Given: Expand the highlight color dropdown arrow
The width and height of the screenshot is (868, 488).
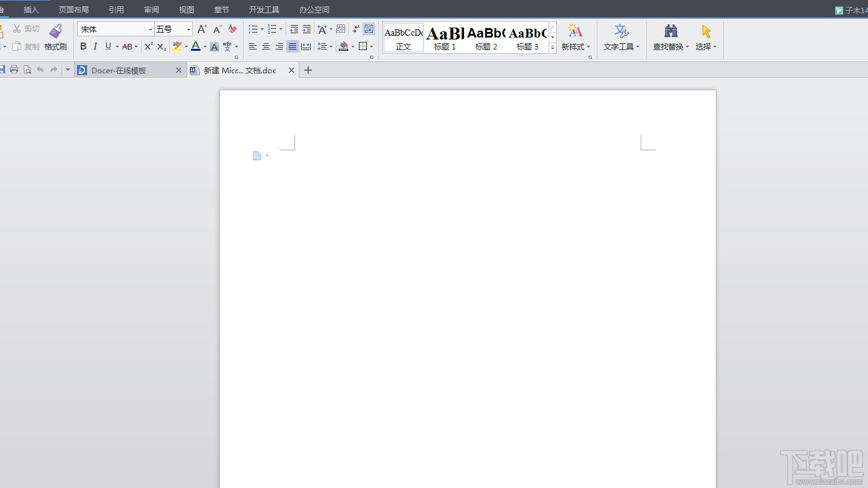Looking at the screenshot, I should coord(186,46).
